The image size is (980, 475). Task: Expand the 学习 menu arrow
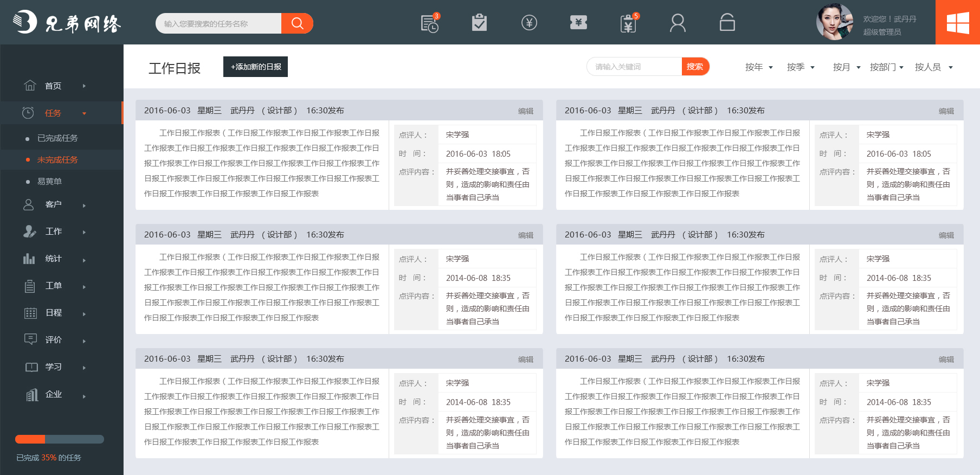click(x=84, y=368)
